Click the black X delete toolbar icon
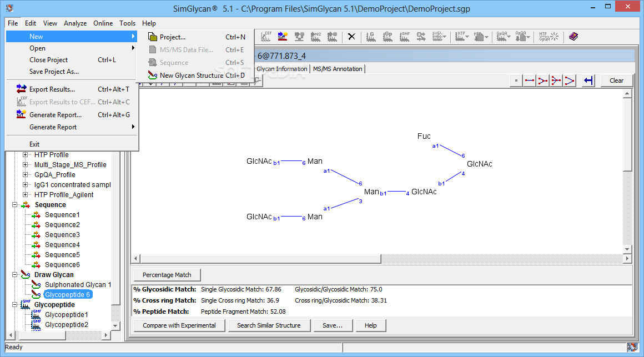 tap(351, 37)
